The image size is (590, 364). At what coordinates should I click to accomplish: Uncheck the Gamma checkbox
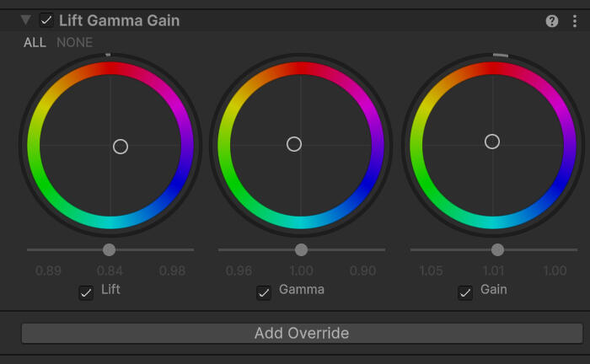(264, 292)
